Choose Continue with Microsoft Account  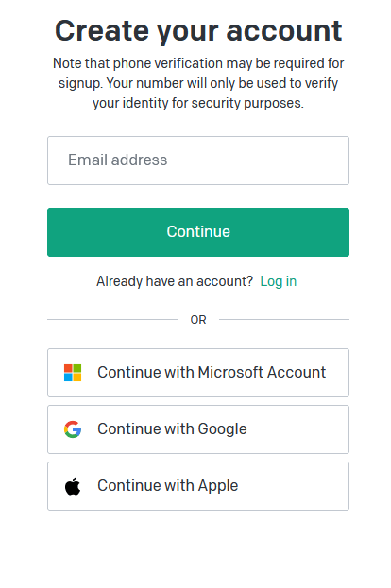[x=198, y=373]
